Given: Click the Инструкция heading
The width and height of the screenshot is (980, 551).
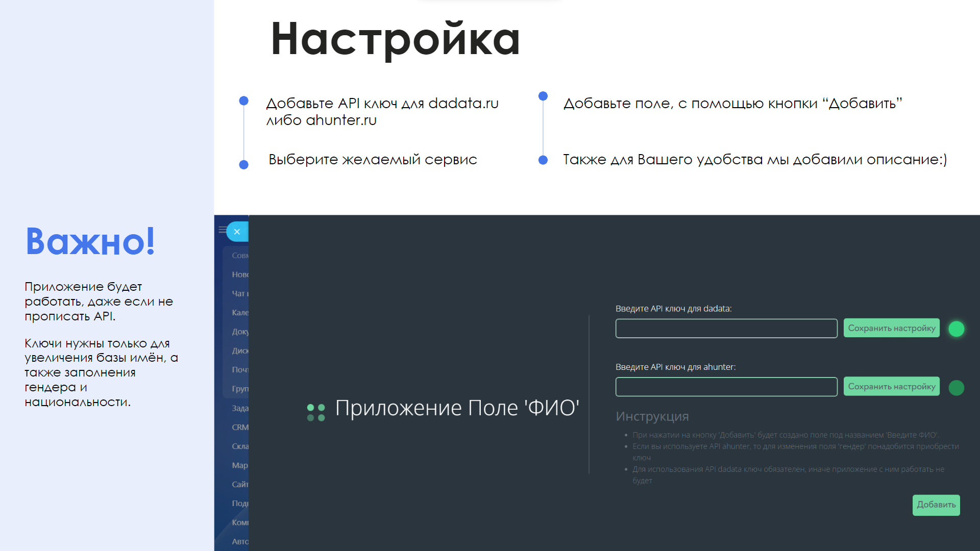Looking at the screenshot, I should pos(652,416).
